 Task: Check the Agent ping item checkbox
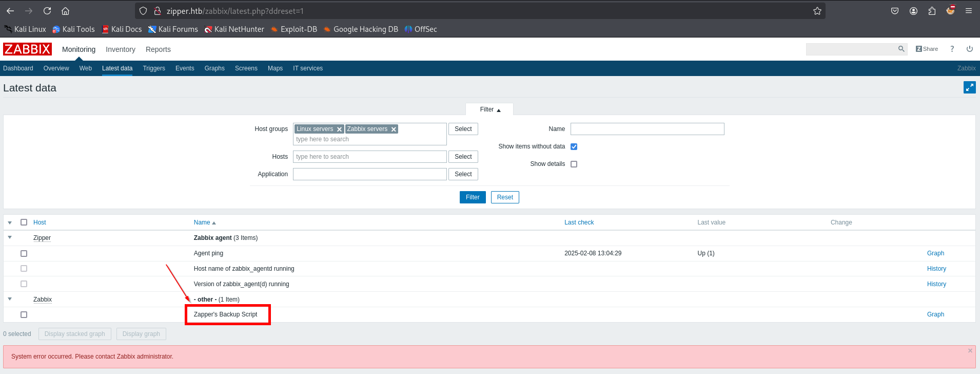24,253
